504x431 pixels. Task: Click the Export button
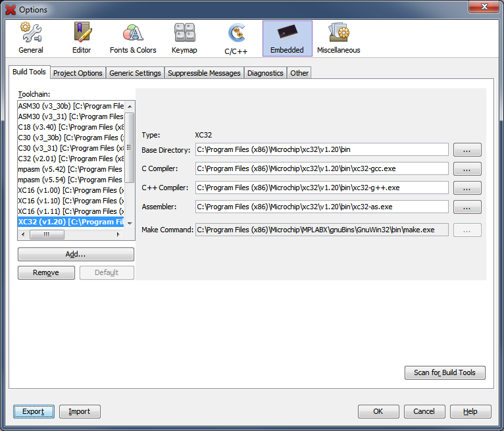point(34,411)
